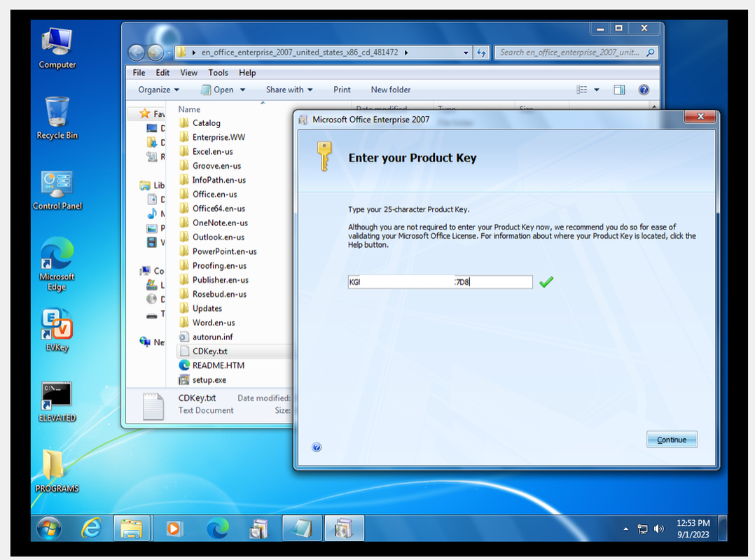Open the Help menu in Explorer
Screen dimensions: 755x560
tap(247, 73)
